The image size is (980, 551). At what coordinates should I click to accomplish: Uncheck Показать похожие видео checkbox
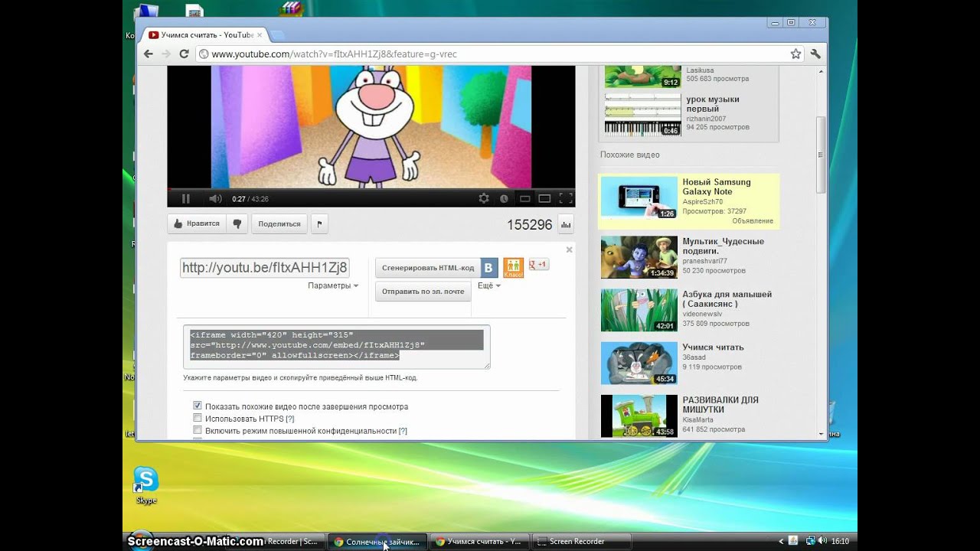pos(198,406)
